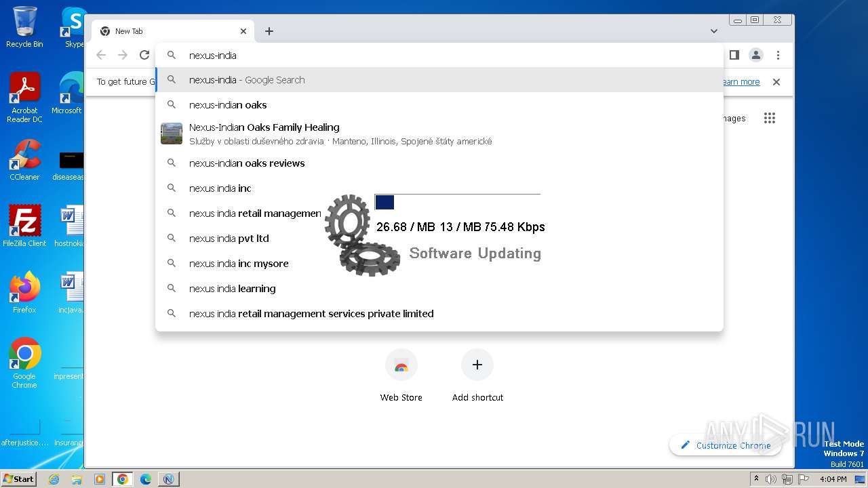Click the browser back arrow
The image size is (868, 488).
(101, 55)
